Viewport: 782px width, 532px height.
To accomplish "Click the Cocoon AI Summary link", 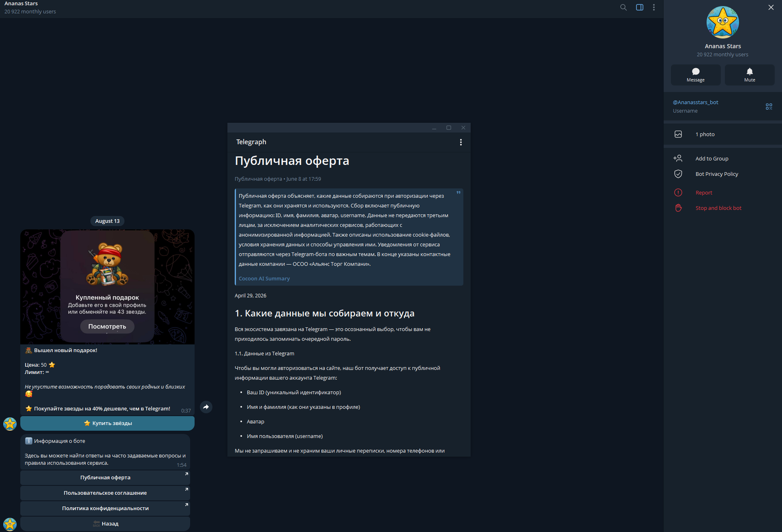I will (264, 278).
